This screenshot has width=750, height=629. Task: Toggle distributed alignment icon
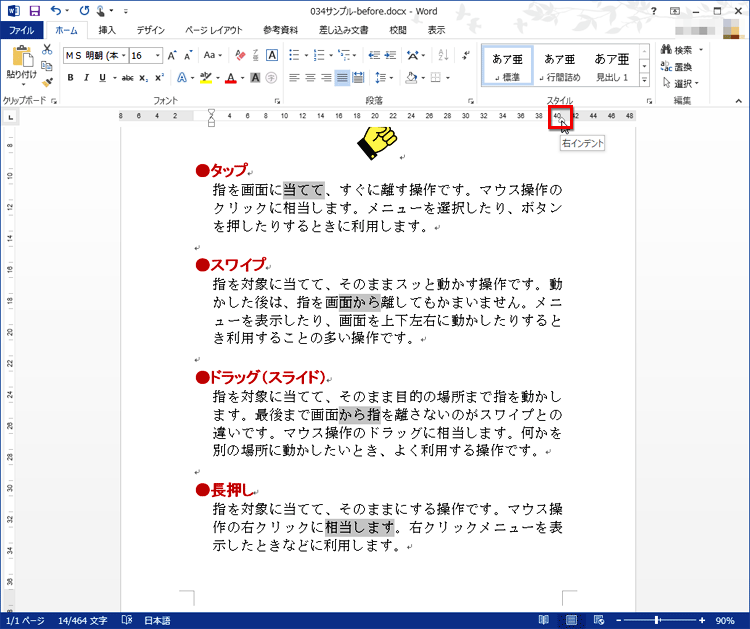tap(358, 77)
